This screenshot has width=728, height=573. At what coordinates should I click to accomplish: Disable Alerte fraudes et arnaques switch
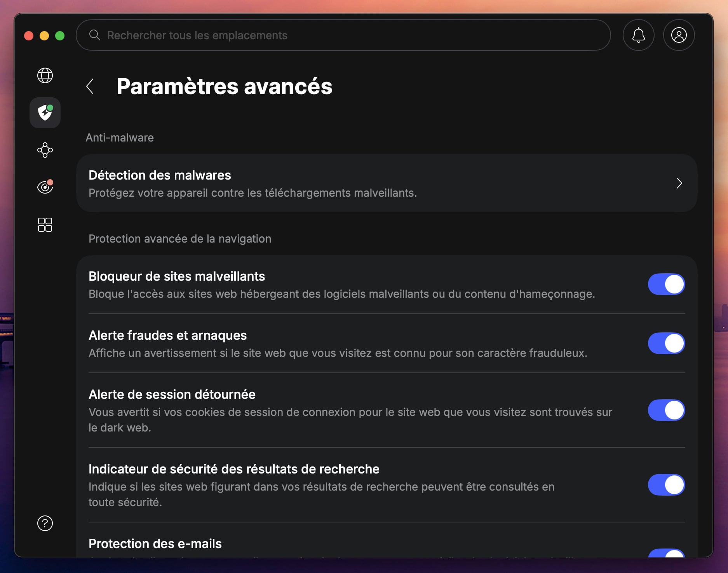[x=666, y=343]
